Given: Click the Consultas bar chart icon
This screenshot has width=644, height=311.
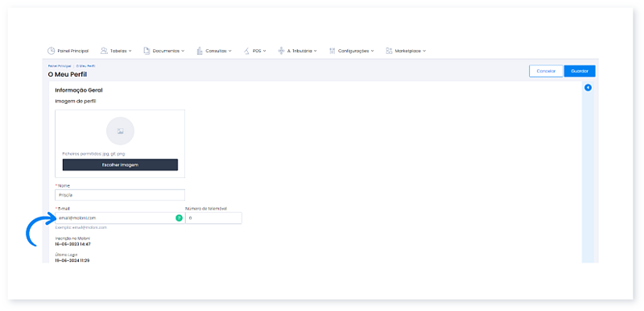Looking at the screenshot, I should point(200,51).
